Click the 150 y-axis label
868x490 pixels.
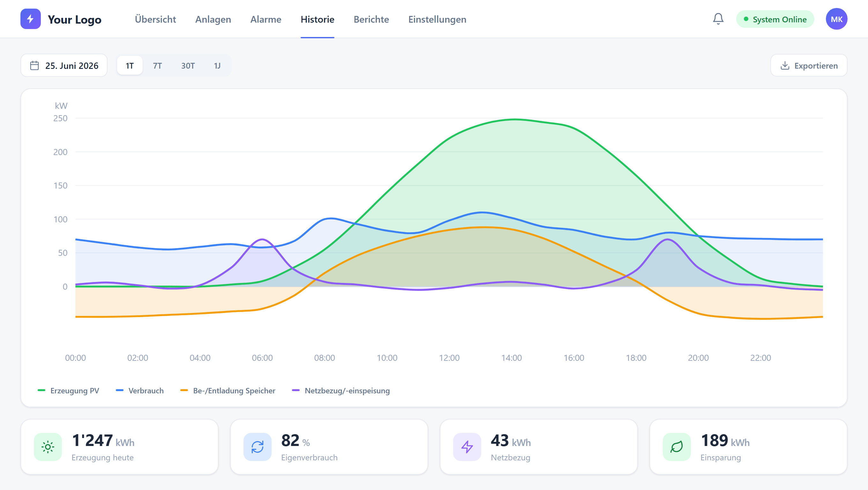(x=60, y=186)
